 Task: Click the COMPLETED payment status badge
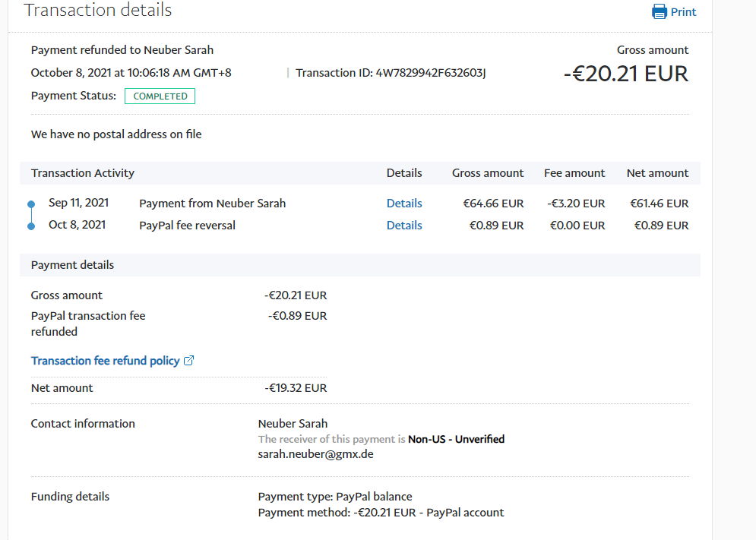coord(160,96)
